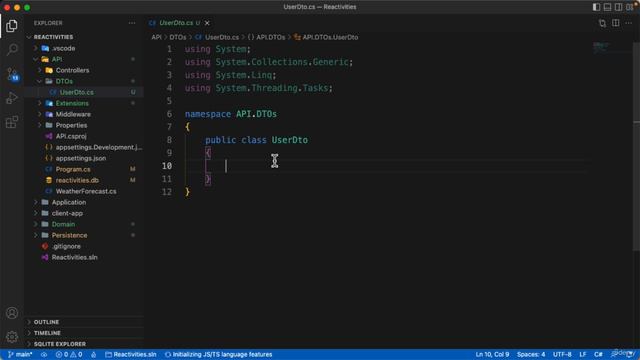Click DTOs in the breadcrumb path

point(178,37)
